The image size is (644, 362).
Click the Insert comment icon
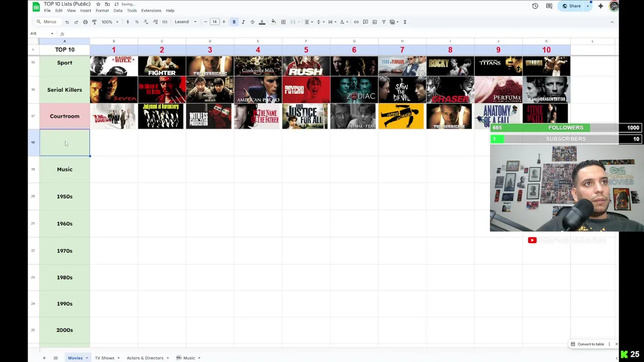365,22
